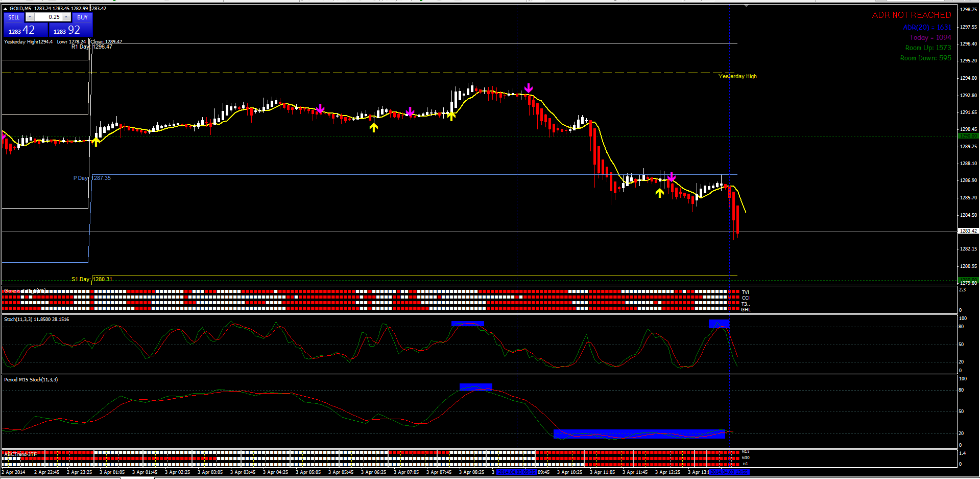Click the 1298.75 price scale value
Viewport: 980px width, 479px height.
[x=968, y=10]
